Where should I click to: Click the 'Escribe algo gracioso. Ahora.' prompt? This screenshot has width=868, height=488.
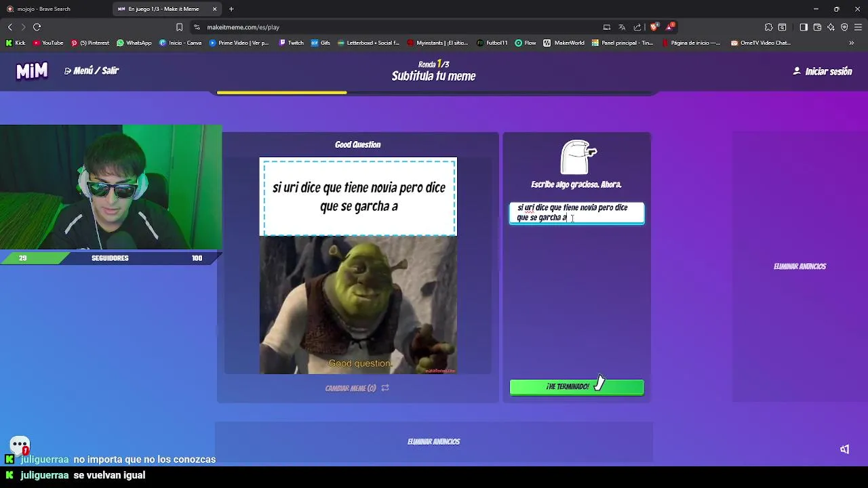576,184
